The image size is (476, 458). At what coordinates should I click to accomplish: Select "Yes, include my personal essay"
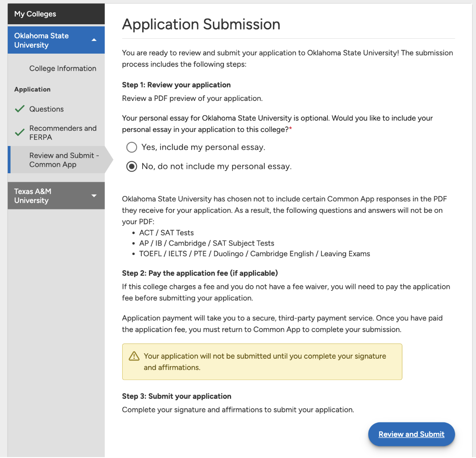click(x=132, y=147)
